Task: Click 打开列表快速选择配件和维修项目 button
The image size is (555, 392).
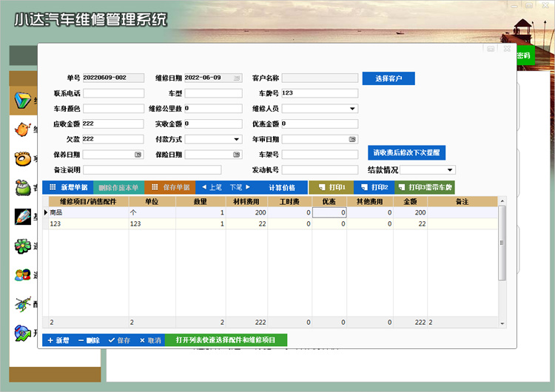Action: (x=226, y=340)
